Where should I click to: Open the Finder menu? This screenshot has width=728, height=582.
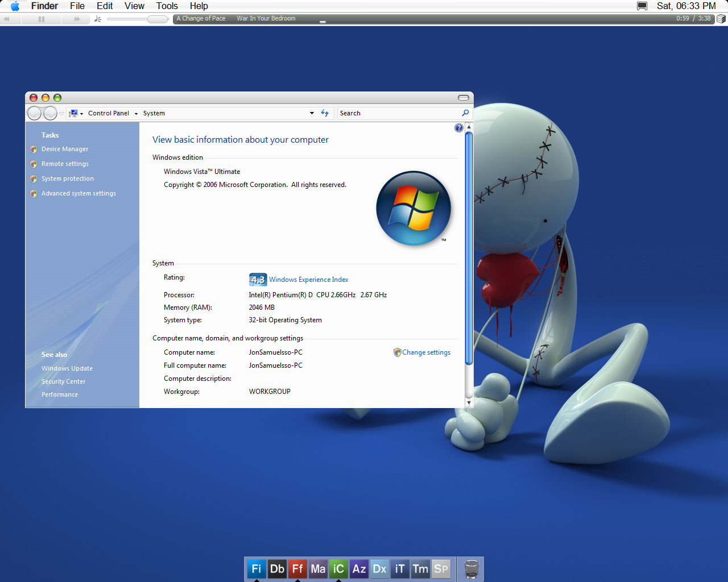coord(44,6)
